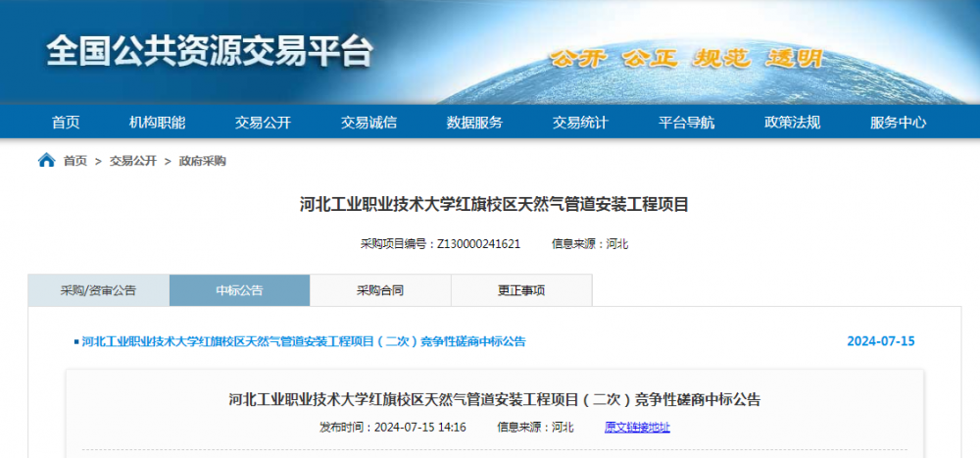Open 服务中心 in the navigation bar
980x458 pixels.
[x=898, y=123]
